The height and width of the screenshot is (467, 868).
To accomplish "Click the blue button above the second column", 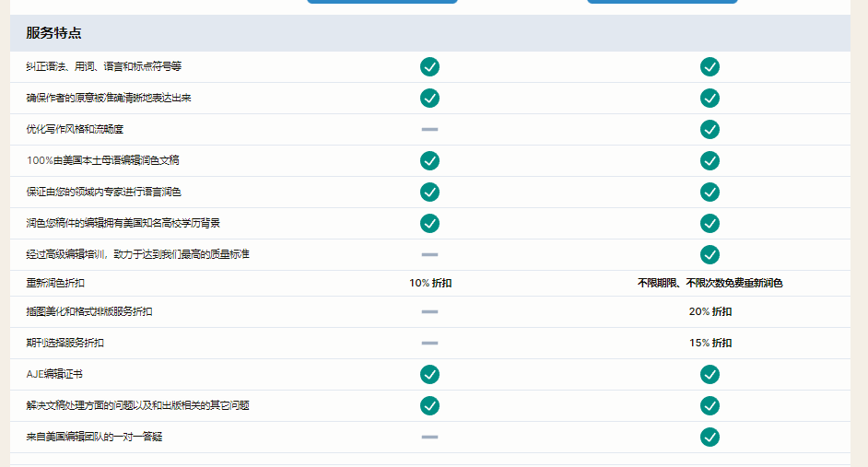I will [662, 2].
